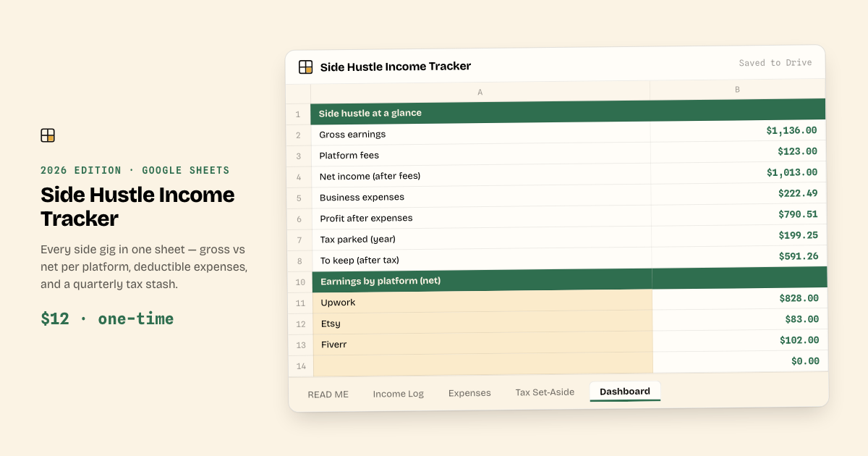The image size is (868, 456).
Task: Select the $222.49 cell
Action: point(739,193)
